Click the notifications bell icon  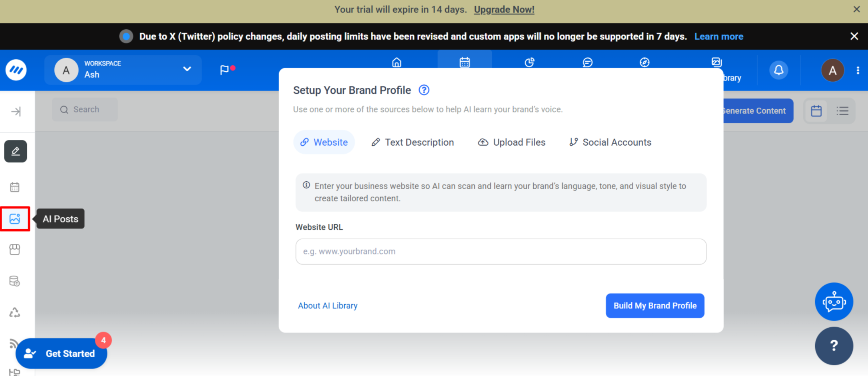pos(779,70)
